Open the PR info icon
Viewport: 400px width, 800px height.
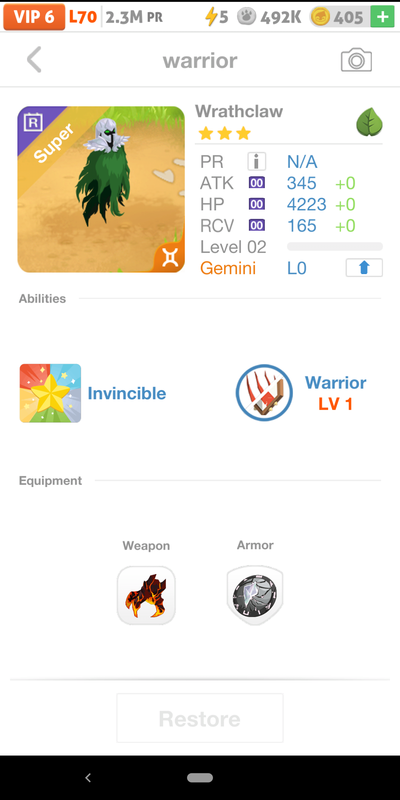click(x=257, y=162)
